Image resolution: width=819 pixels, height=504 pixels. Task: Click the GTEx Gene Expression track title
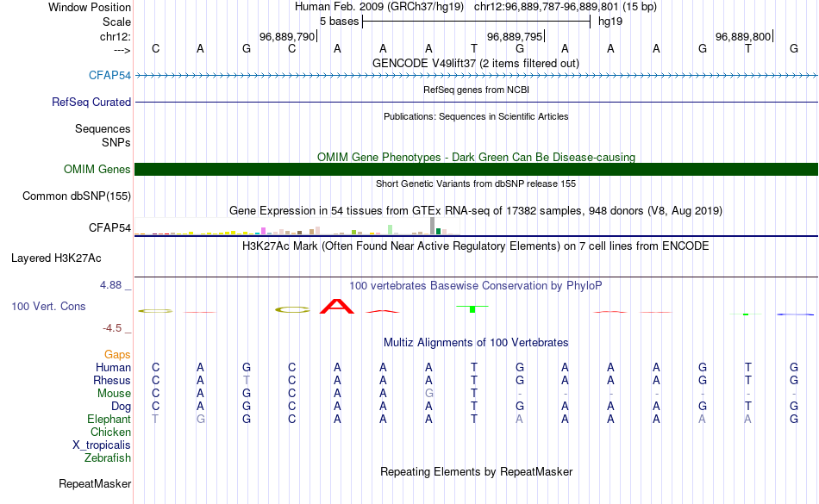[x=476, y=211]
